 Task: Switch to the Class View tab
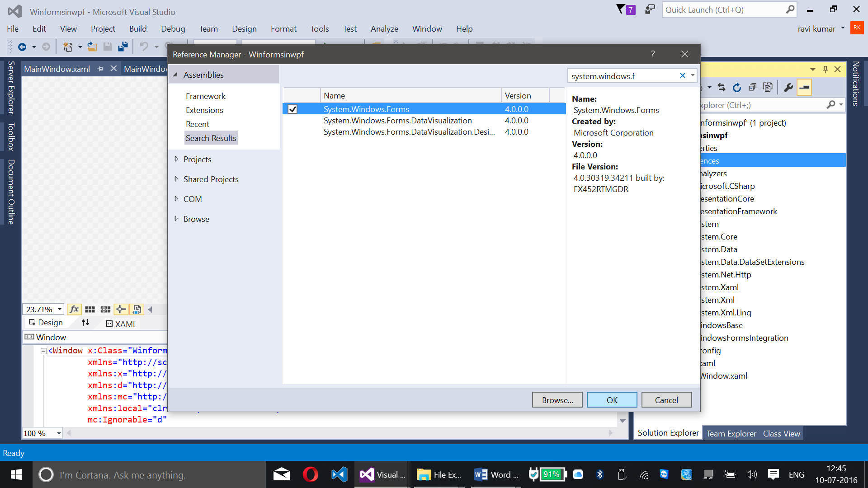coord(781,433)
